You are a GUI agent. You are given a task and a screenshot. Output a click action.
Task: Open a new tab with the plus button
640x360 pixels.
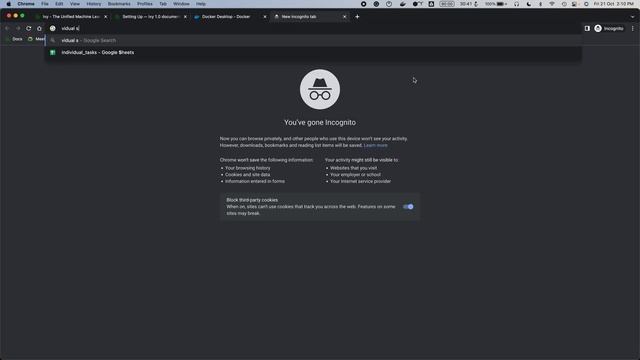[357, 17]
